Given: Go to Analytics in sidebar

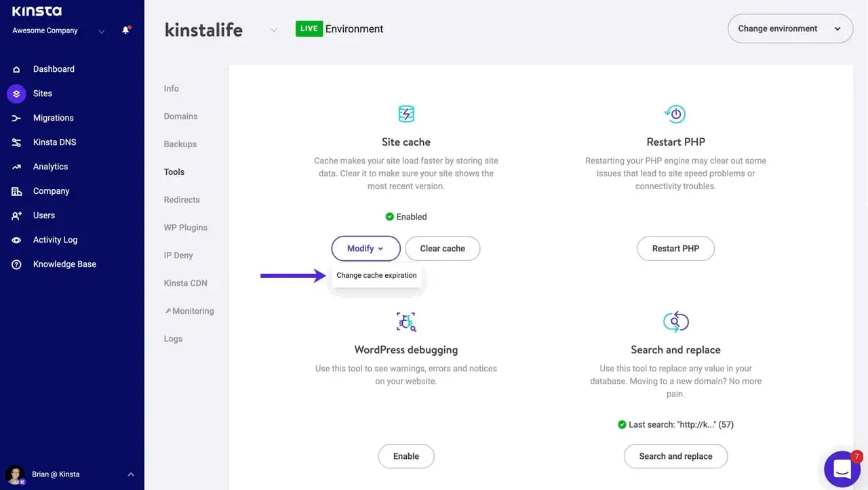Looking at the screenshot, I should (x=51, y=167).
